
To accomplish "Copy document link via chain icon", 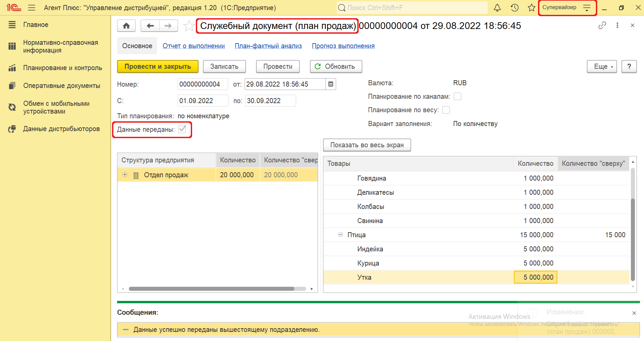I will tap(602, 26).
